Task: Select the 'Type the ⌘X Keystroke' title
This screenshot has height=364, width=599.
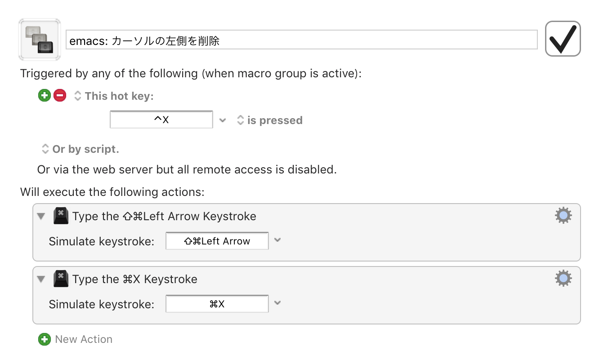Action: click(135, 279)
